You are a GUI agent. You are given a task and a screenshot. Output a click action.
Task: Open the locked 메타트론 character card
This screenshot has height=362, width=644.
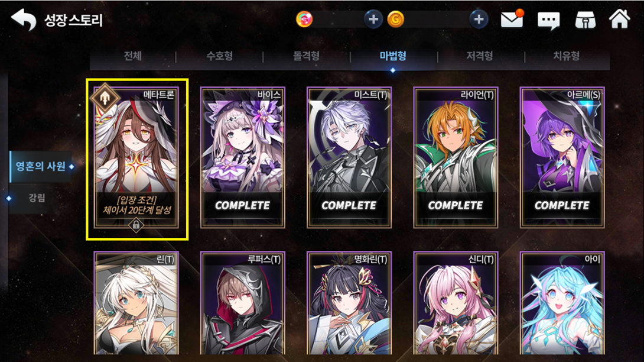136,157
